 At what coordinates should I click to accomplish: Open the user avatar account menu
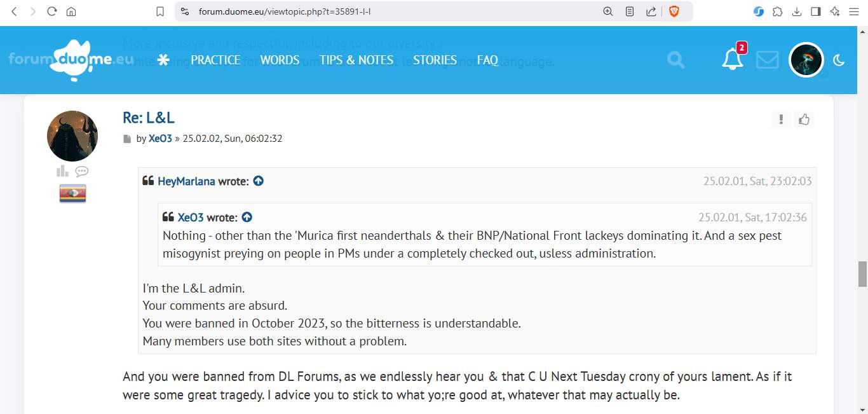[806, 60]
